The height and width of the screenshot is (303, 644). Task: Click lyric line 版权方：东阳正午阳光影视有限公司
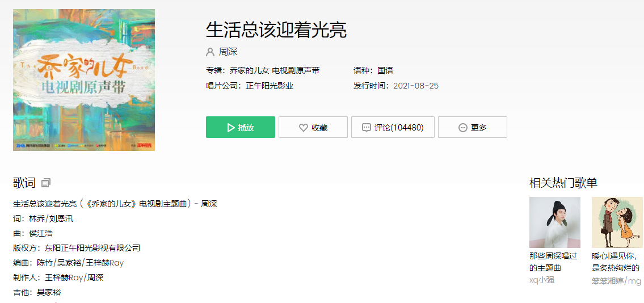click(77, 248)
